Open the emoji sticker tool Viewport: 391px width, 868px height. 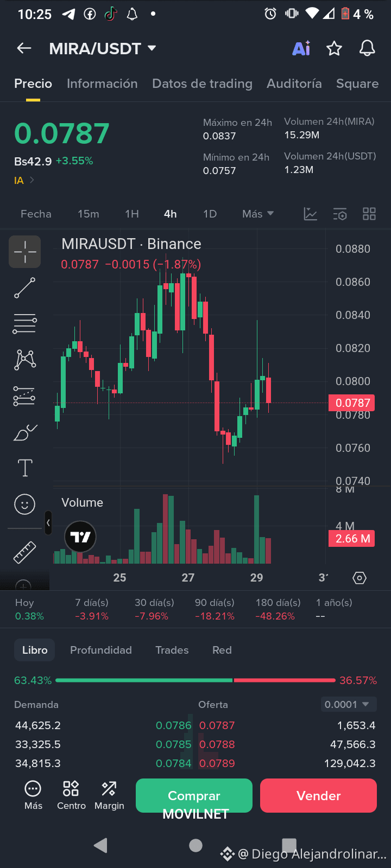point(24,505)
